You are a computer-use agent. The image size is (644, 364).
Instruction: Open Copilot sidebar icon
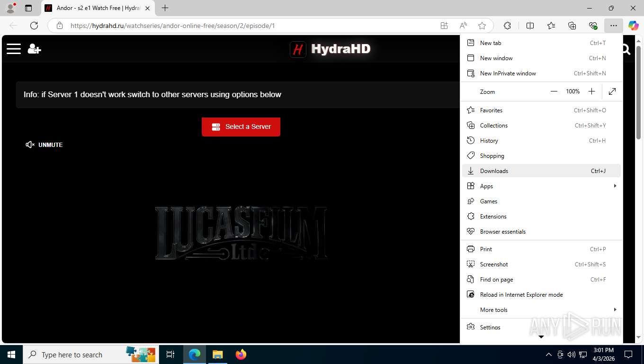pyautogui.click(x=634, y=26)
